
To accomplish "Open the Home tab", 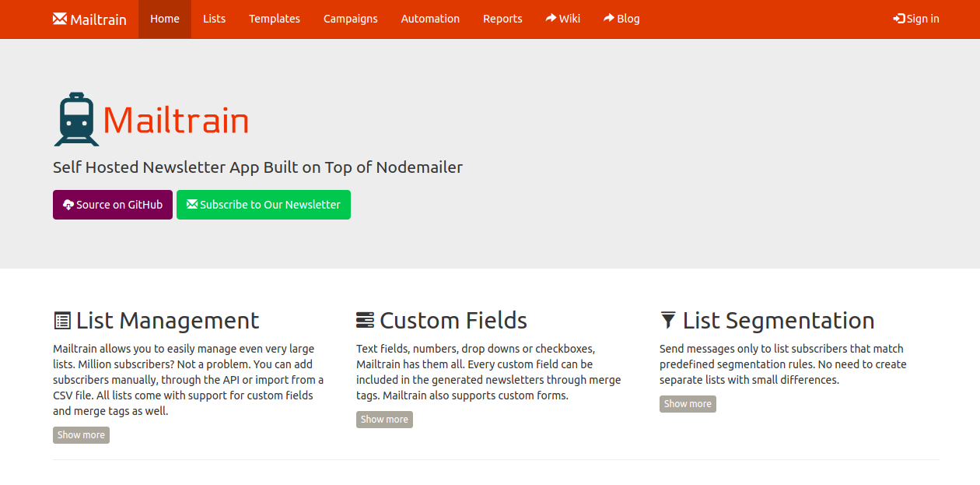I will (x=165, y=19).
